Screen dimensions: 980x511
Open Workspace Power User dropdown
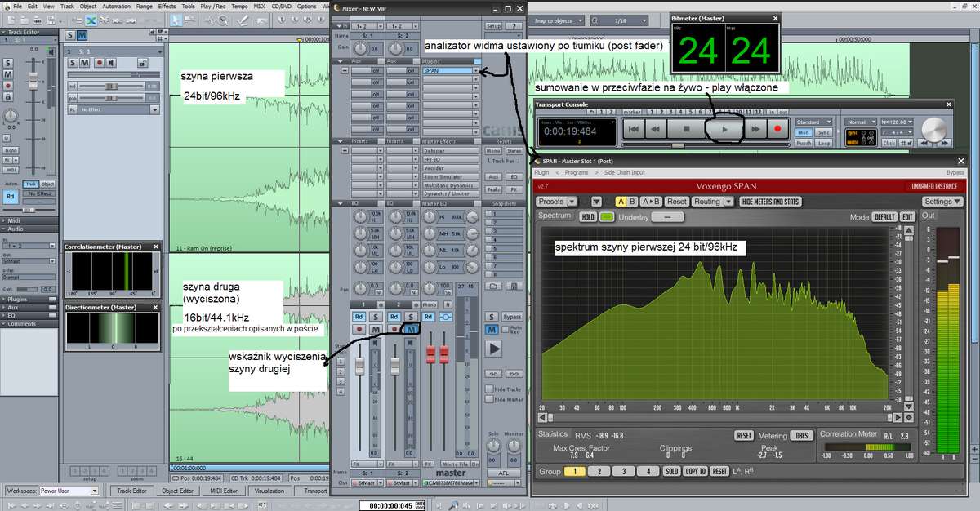69,491
